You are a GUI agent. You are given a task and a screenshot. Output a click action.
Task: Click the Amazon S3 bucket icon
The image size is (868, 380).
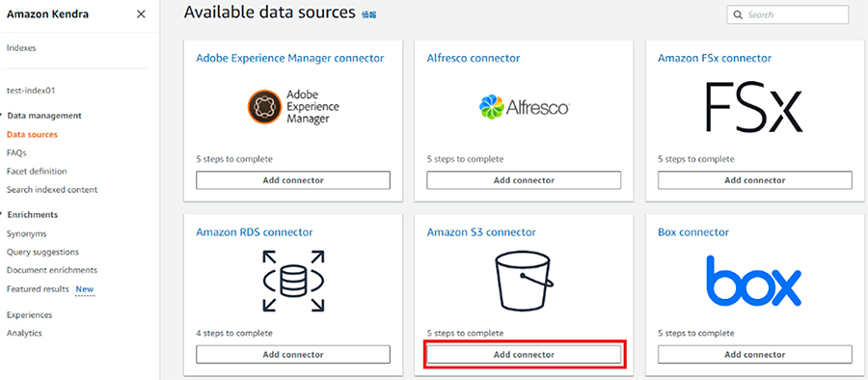(524, 281)
